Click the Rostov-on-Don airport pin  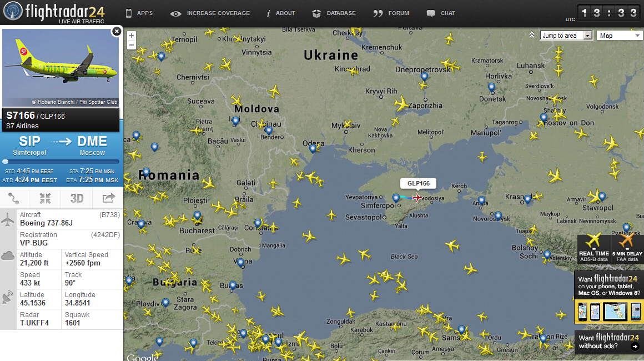pyautogui.click(x=544, y=118)
